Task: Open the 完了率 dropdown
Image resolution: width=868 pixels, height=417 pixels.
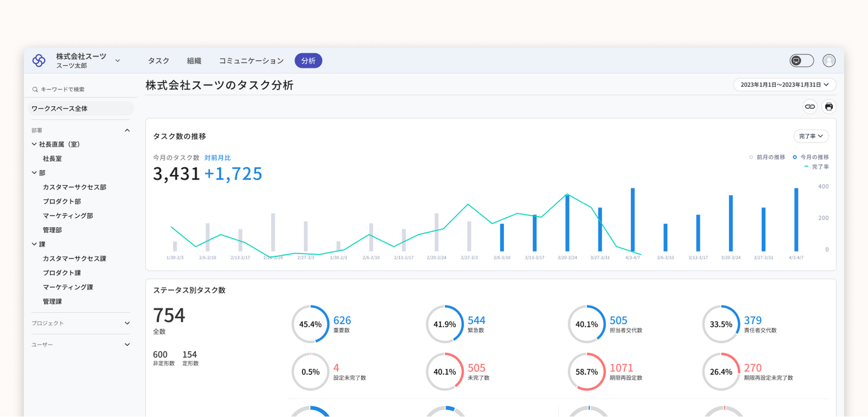Action: point(811,136)
